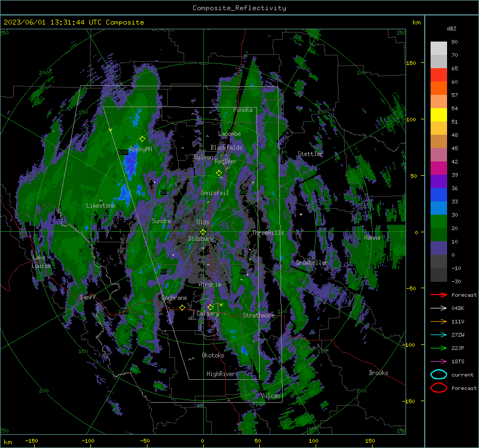Click the green 20 dBZ color swatch
The image size is (479, 448).
tap(439, 222)
